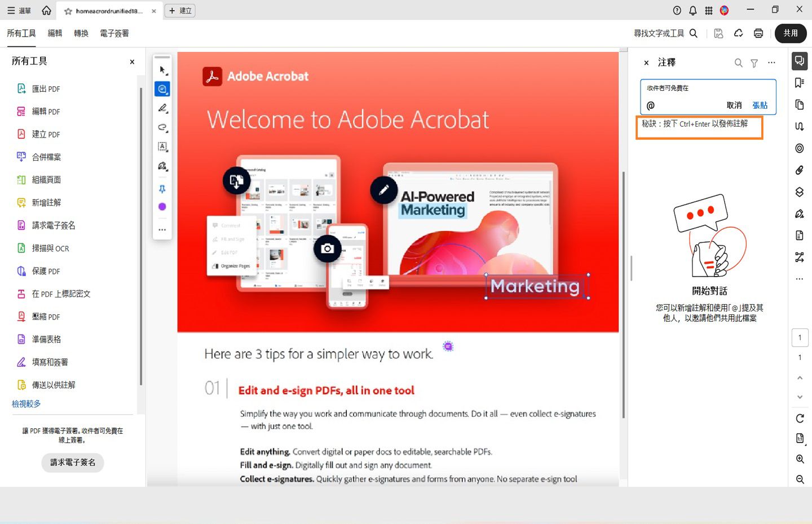Open the help question mark icon
Image resolution: width=812 pixels, height=524 pixels.
click(x=677, y=11)
